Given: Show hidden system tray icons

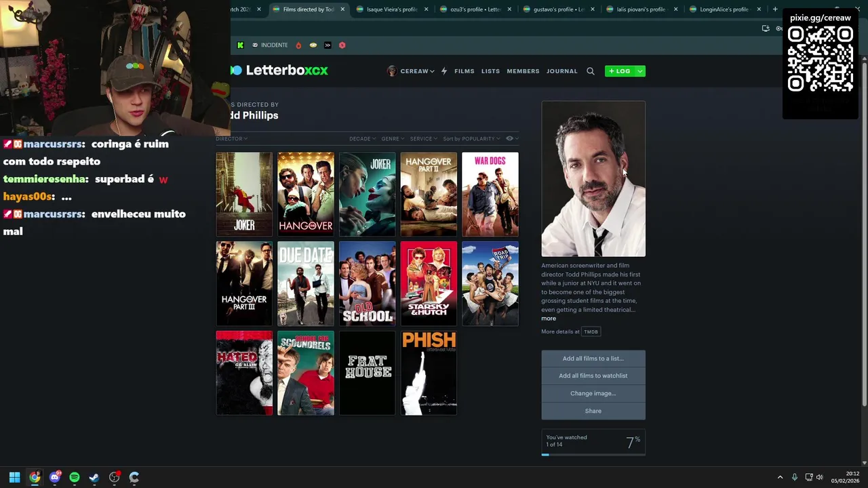Looking at the screenshot, I should 780,477.
